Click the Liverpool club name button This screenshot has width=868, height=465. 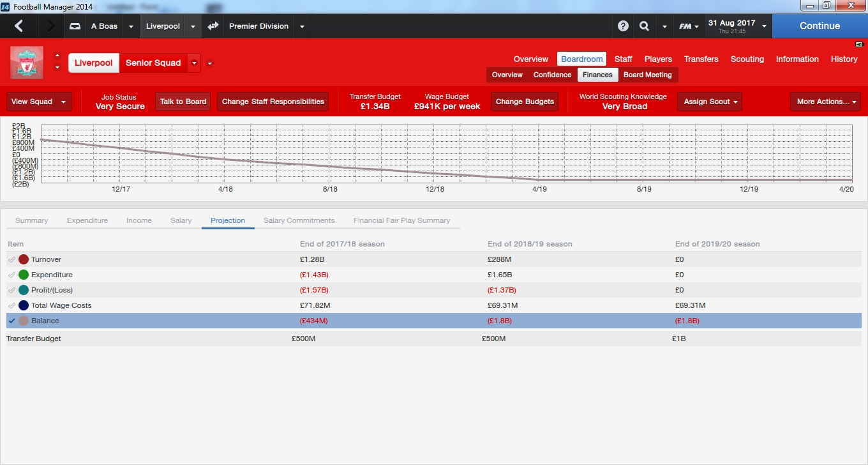94,63
